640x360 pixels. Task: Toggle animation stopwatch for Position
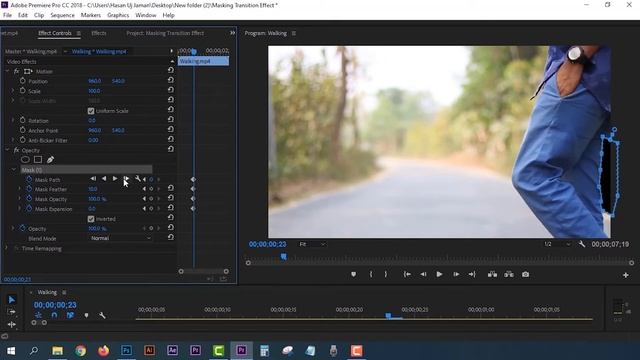[x=22, y=81]
